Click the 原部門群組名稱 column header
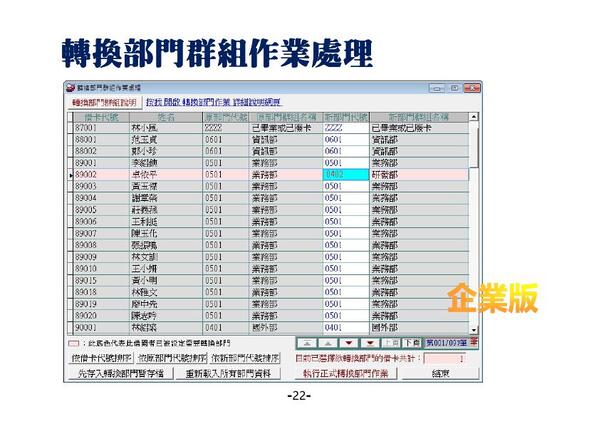Viewport: 599px width, 424px height. (x=286, y=117)
